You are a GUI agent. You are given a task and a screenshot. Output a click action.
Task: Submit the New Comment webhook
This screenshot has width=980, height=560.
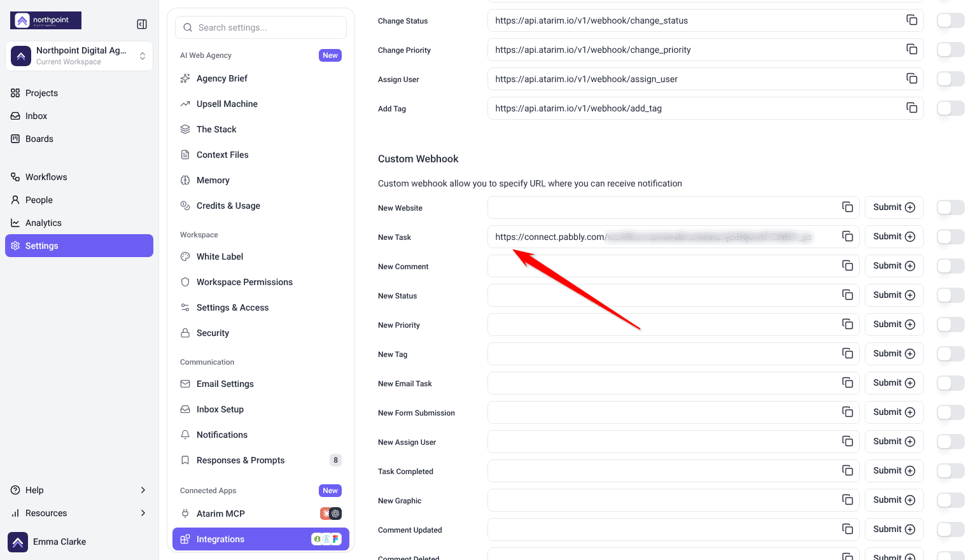pyautogui.click(x=894, y=266)
